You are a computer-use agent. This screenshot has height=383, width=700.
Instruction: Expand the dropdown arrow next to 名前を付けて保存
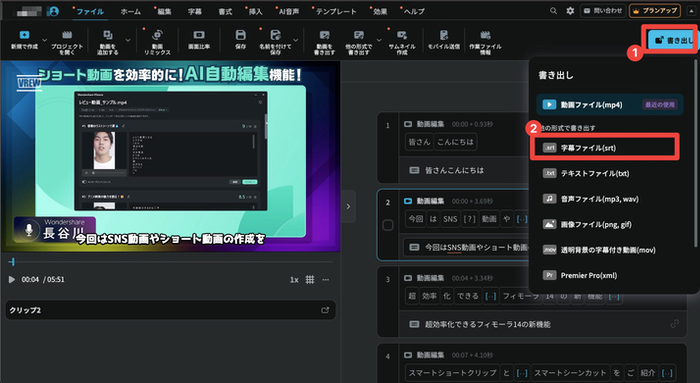coord(296,40)
